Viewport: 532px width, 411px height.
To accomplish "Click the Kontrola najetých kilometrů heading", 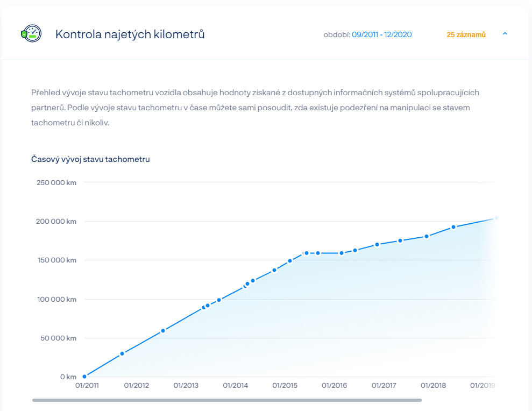I will (130, 34).
